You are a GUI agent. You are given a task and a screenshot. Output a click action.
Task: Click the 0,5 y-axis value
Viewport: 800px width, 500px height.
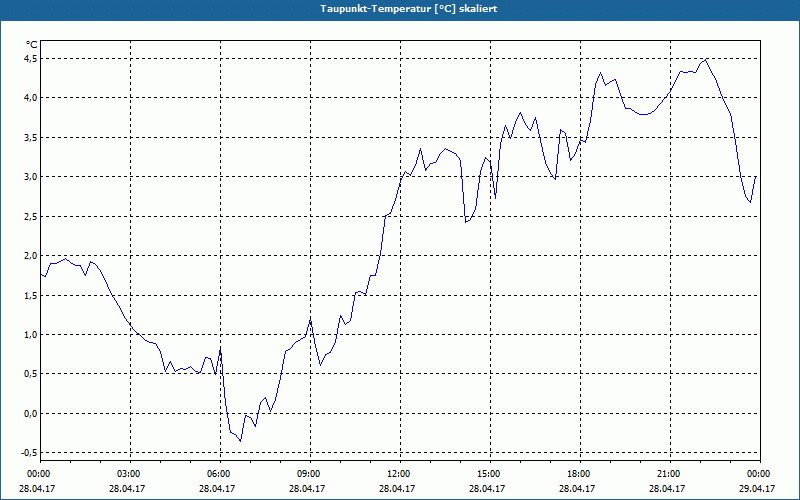tap(31, 374)
